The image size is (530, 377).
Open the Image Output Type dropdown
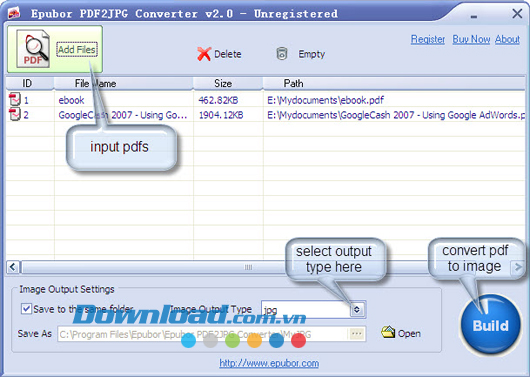pos(357,309)
